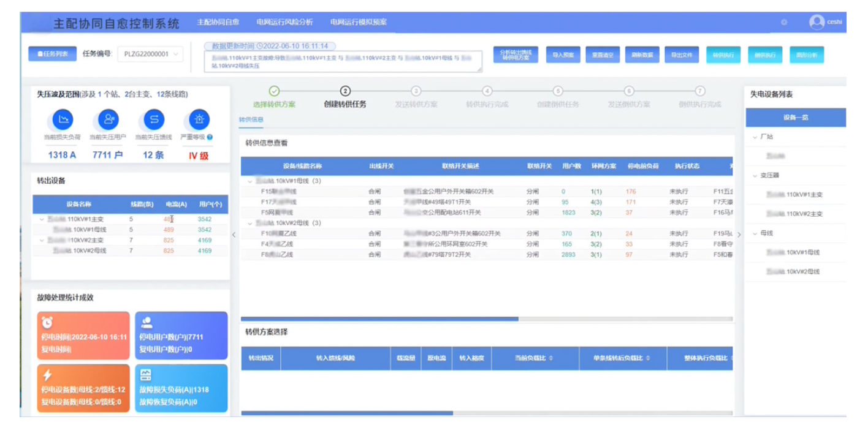Viewport: 868px width, 433px height.
Task: Collapse the 110kV#1主变 row in 转出设备
Action: (x=42, y=219)
